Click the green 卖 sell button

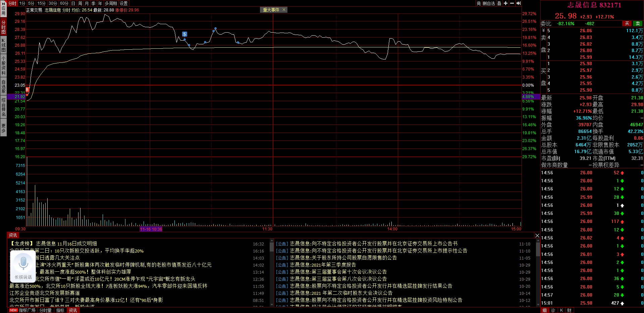point(638,24)
